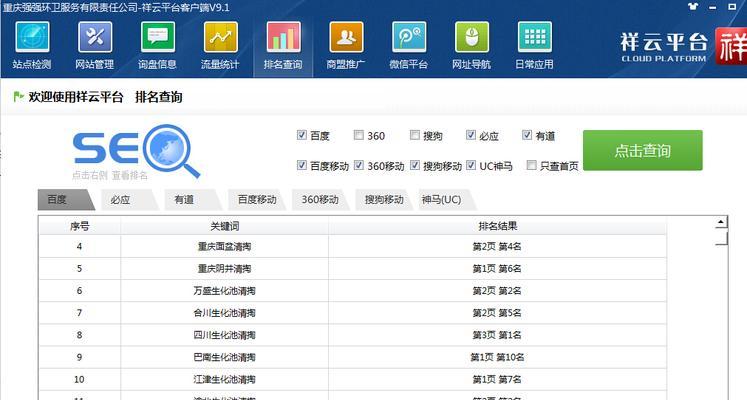The width and height of the screenshot is (747, 400).
Task: Click result 第1页 第10名
Action: 497,357
